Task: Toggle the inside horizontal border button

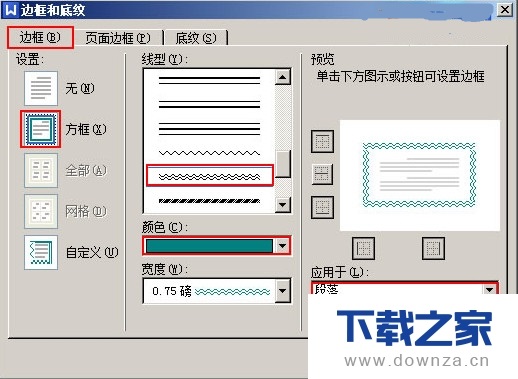Action: pyautogui.click(x=322, y=174)
